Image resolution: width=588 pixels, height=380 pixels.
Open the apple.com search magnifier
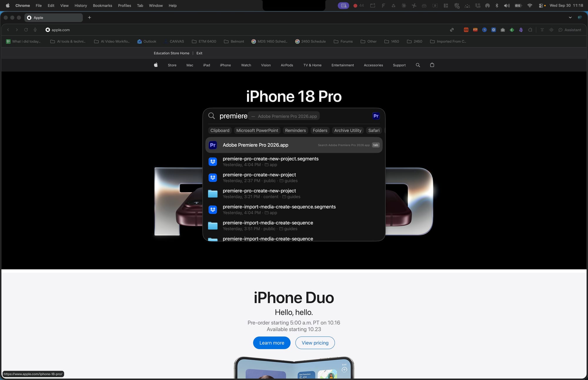pyautogui.click(x=418, y=65)
